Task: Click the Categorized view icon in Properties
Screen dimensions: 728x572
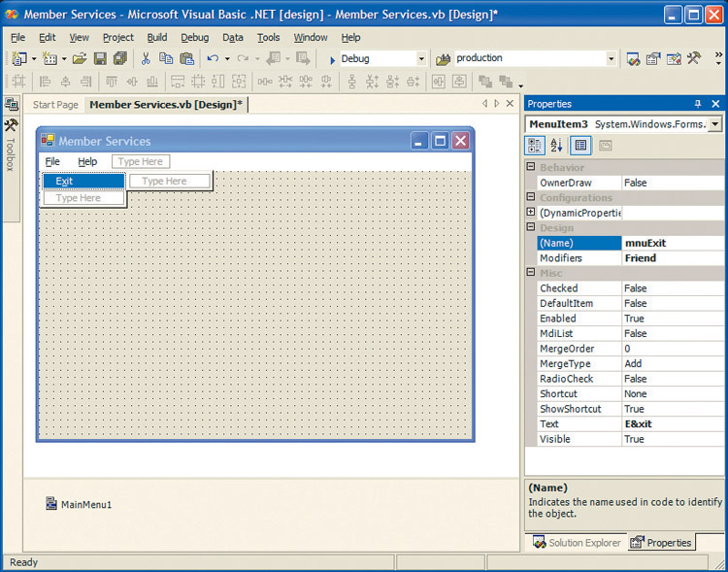Action: pyautogui.click(x=535, y=146)
